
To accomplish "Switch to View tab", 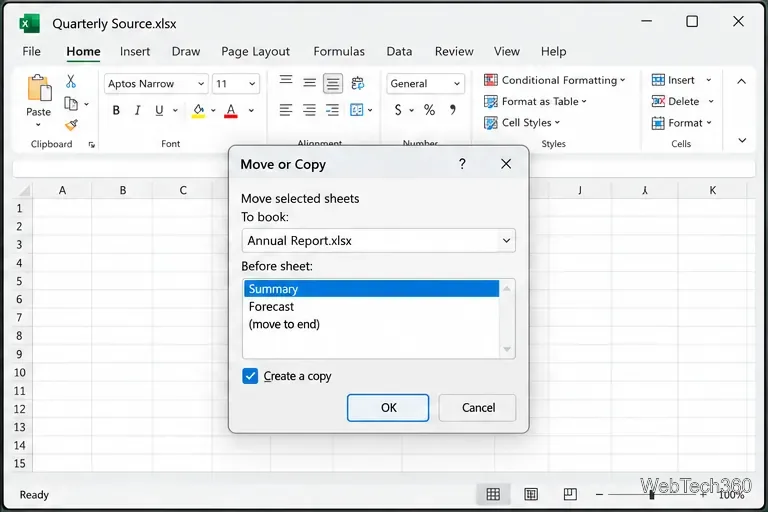I will tap(506, 51).
